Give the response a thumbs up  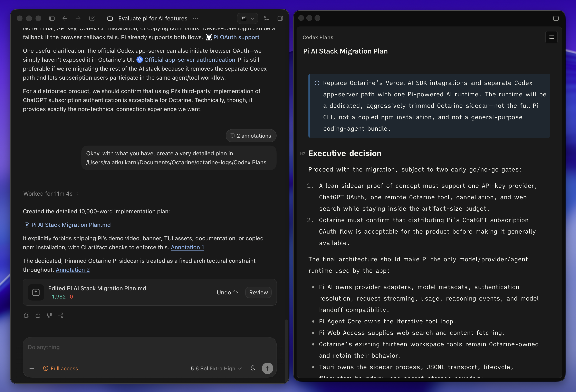(38, 315)
